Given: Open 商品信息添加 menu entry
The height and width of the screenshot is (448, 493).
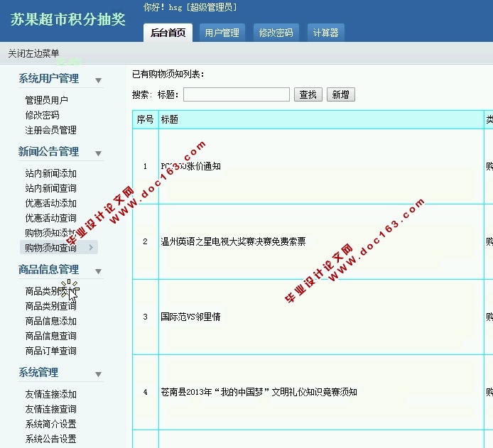Looking at the screenshot, I should click(51, 321).
